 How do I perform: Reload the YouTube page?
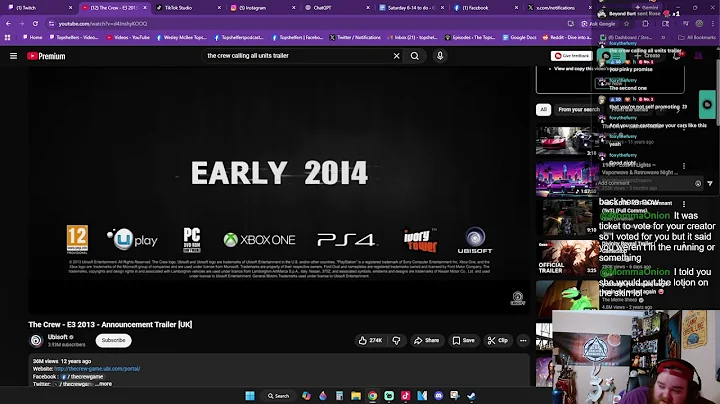(x=35, y=23)
